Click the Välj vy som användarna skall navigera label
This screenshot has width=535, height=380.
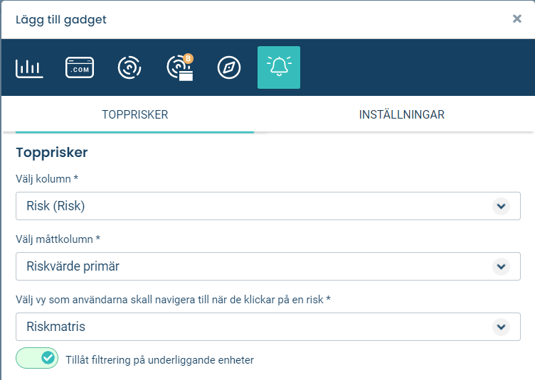pyautogui.click(x=173, y=300)
